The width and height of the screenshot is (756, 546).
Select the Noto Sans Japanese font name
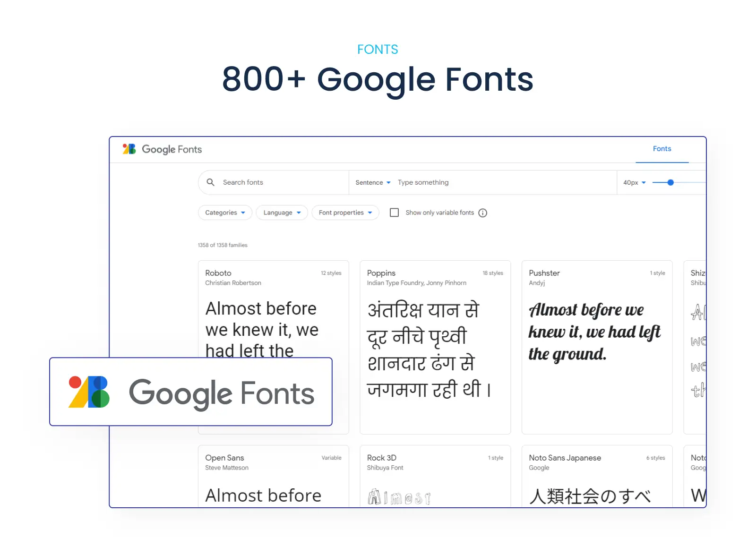565,458
